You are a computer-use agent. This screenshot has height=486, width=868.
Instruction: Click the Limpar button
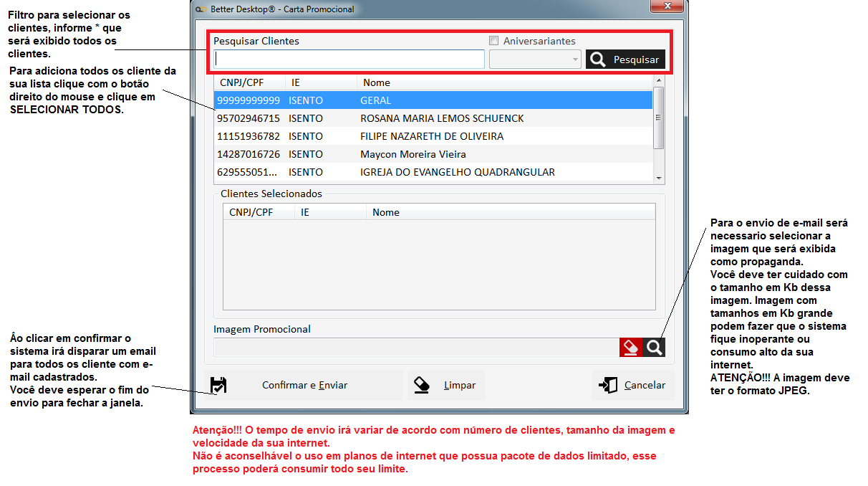click(446, 385)
